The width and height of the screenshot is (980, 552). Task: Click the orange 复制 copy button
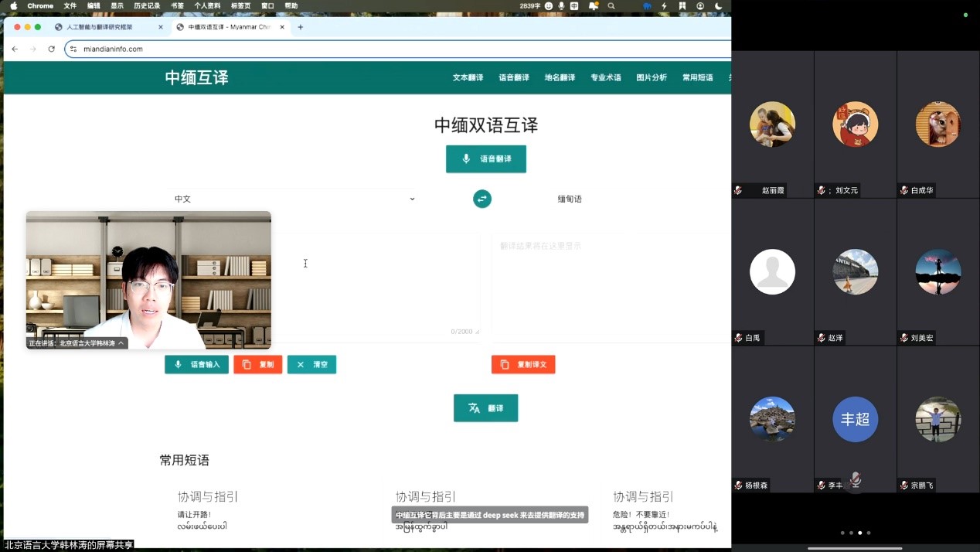[x=258, y=364]
